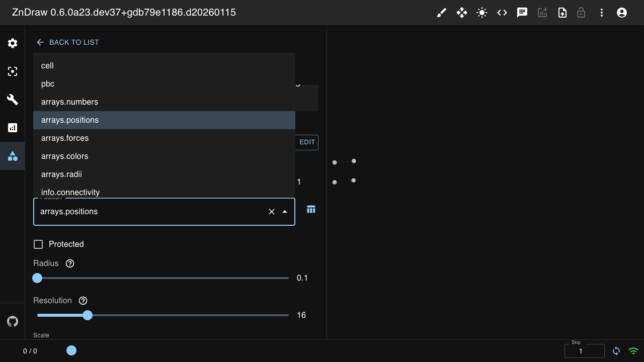The width and height of the screenshot is (644, 362).
Task: Select arrays.forces in dropdown list
Action: tap(164, 138)
